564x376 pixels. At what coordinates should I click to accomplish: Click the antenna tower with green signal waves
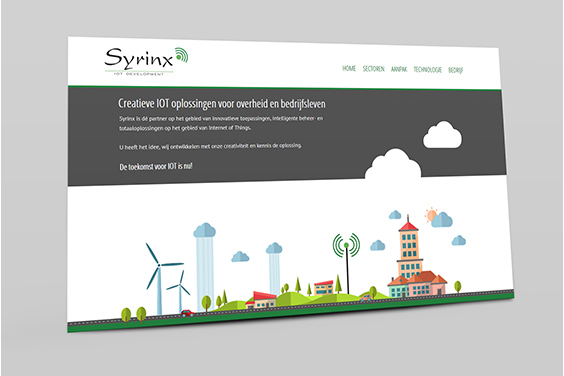pyautogui.click(x=346, y=263)
